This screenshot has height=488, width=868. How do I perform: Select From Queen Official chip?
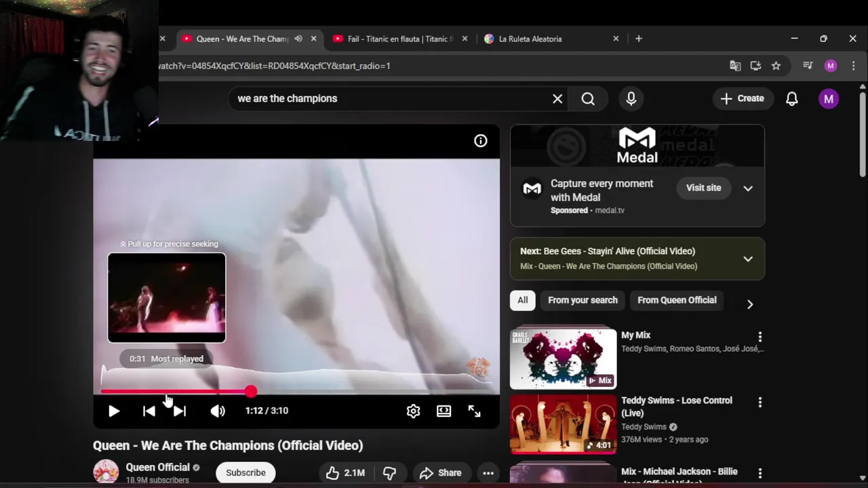tap(677, 300)
